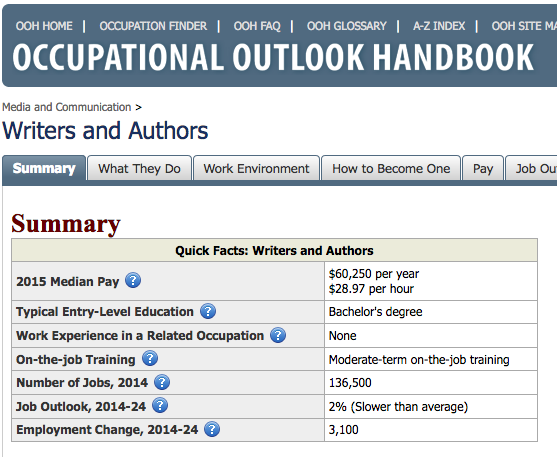Click help icon for Employment Change, 2014-24

(x=212, y=429)
